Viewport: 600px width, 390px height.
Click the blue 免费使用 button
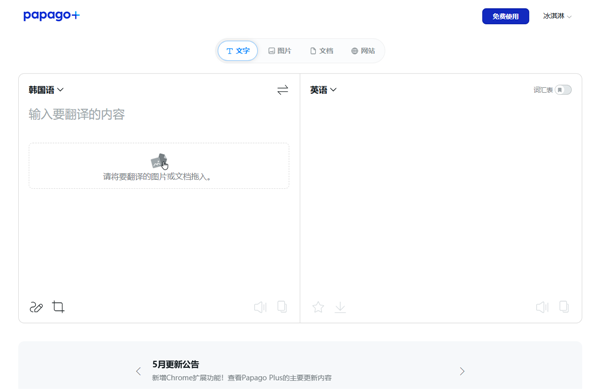(505, 16)
